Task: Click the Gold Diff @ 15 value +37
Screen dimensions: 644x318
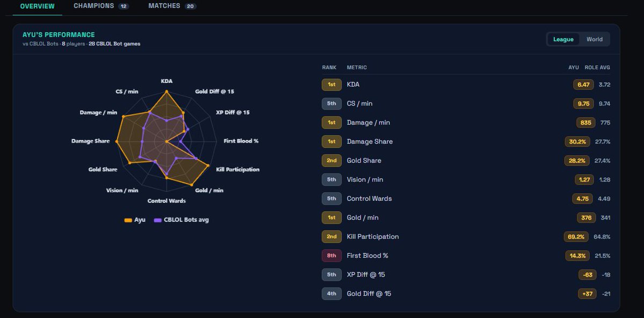Action: click(x=587, y=294)
